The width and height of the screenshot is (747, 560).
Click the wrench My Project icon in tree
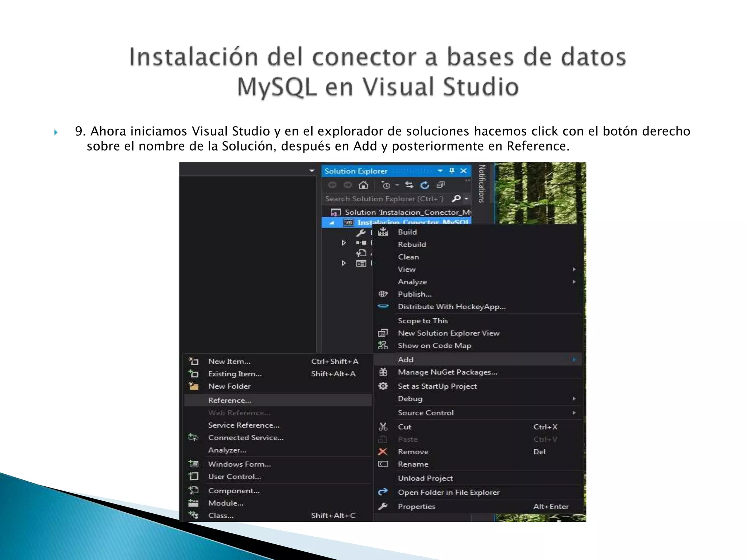click(x=361, y=232)
